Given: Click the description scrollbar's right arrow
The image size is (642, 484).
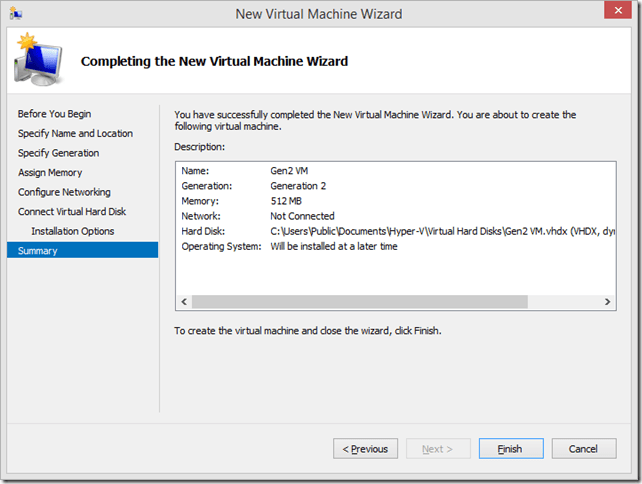Looking at the screenshot, I should click(608, 301).
